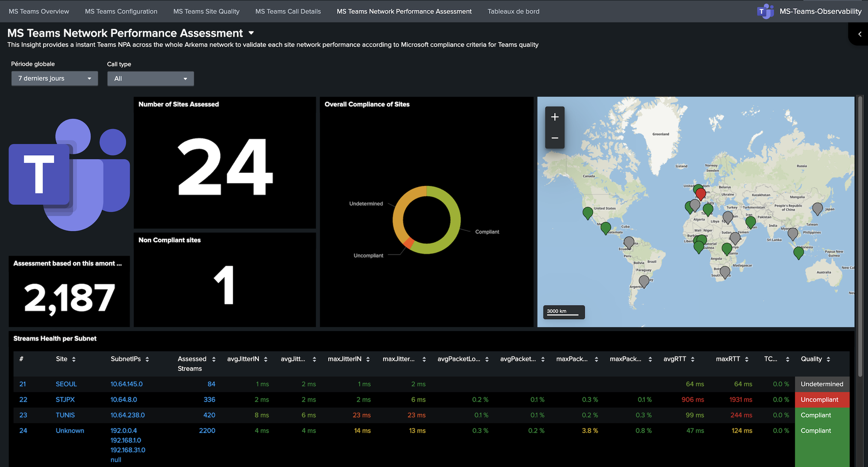Switch to the MS Teams Overview tab
Image resolution: width=868 pixels, height=467 pixels.
(x=38, y=11)
